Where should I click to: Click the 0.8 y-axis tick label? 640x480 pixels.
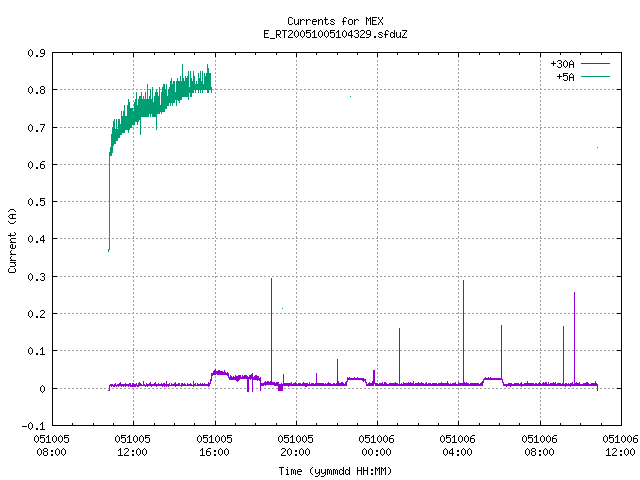(36, 90)
